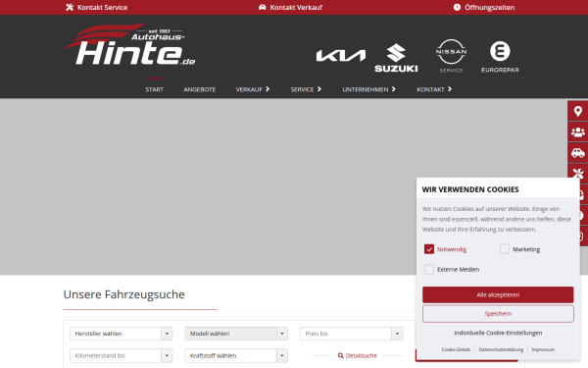Viewport: 588px width, 368px height.
Task: Open the car sidebar icon
Action: (578, 153)
